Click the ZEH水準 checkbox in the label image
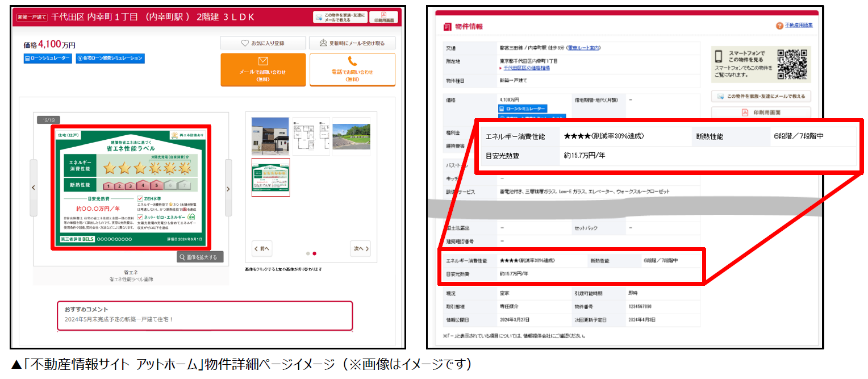The image size is (868, 379). [140, 198]
